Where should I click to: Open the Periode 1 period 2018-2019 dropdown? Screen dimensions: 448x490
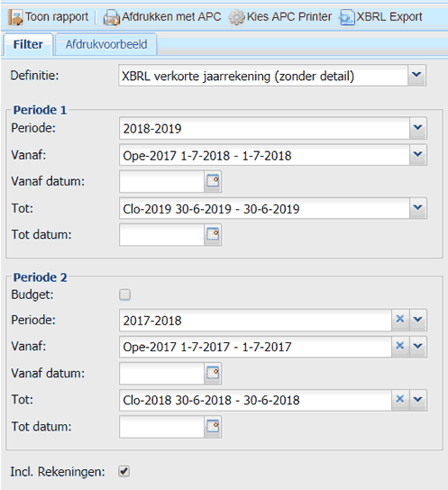coord(418,128)
